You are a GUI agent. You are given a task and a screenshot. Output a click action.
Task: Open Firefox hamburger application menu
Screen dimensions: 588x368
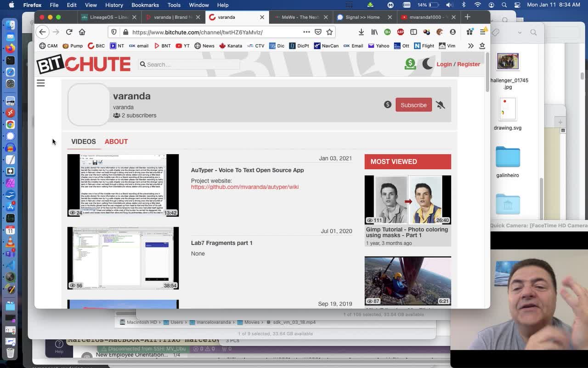click(483, 32)
